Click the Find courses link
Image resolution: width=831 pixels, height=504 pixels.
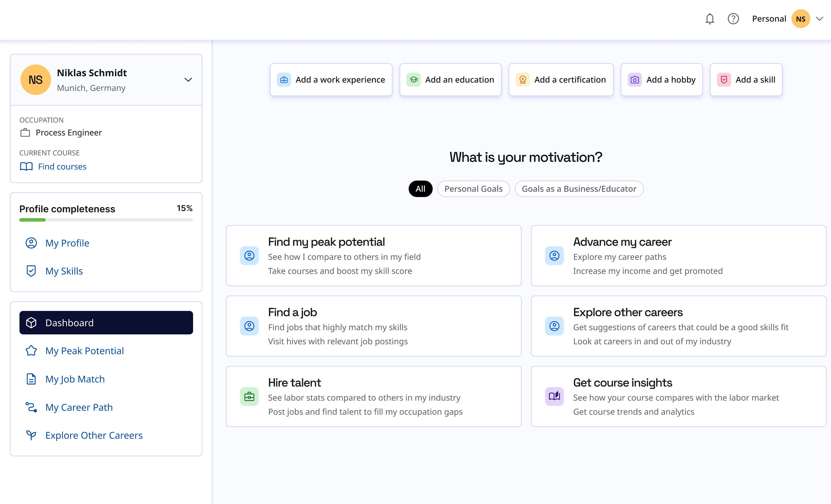pos(62,167)
